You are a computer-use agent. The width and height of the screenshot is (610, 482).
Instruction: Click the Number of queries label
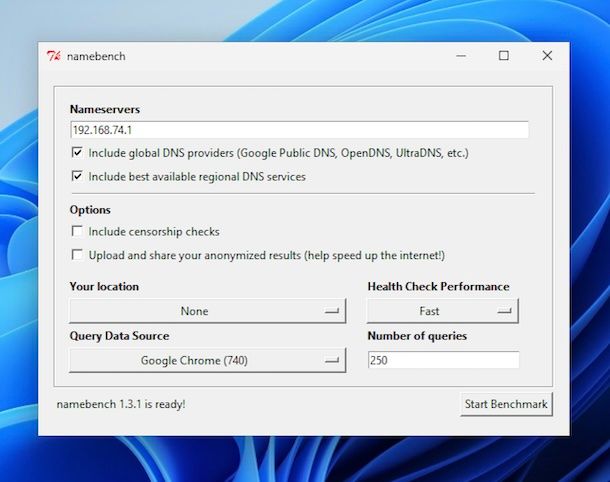click(417, 336)
